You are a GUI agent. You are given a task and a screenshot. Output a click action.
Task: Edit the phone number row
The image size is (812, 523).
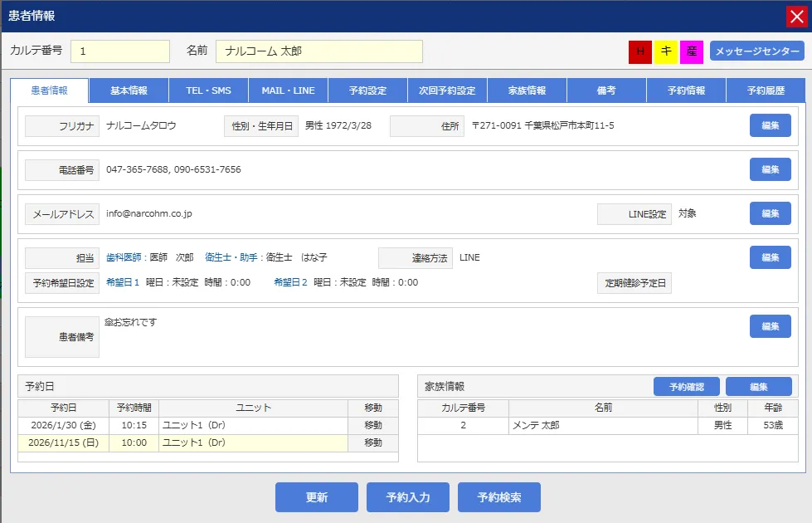tap(770, 169)
